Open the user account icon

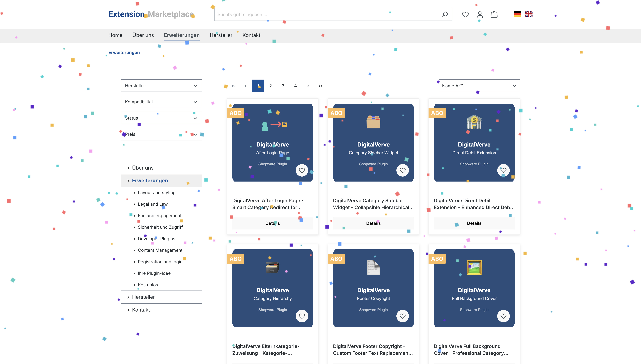pyautogui.click(x=480, y=14)
